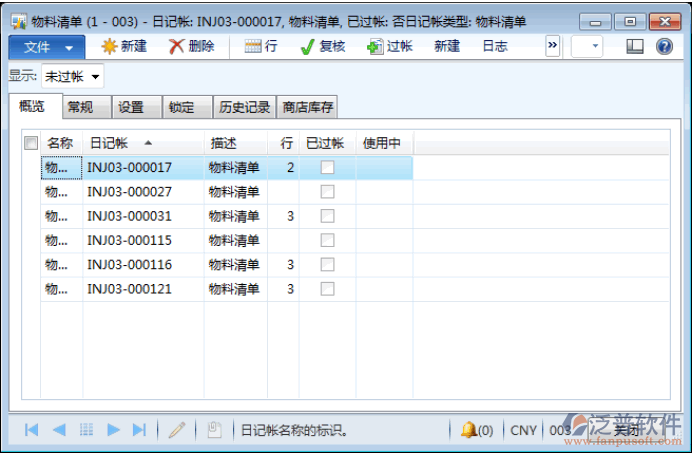Screen dimensions: 692x457
Task: Click the document attachment icon
Action: click(214, 430)
